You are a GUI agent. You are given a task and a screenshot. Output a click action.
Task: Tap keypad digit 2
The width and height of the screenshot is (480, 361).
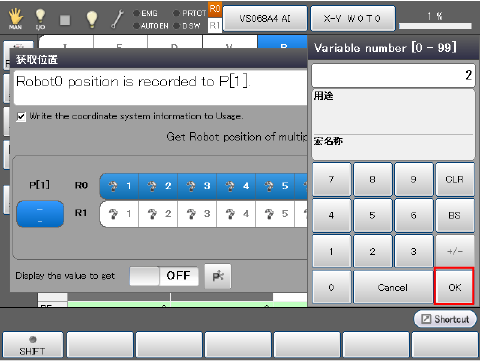click(373, 251)
